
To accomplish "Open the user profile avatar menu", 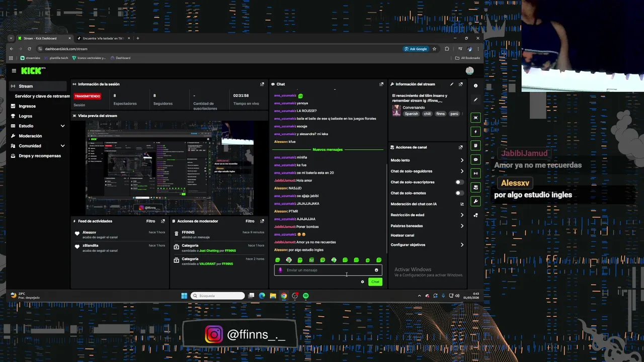I will coord(469,71).
